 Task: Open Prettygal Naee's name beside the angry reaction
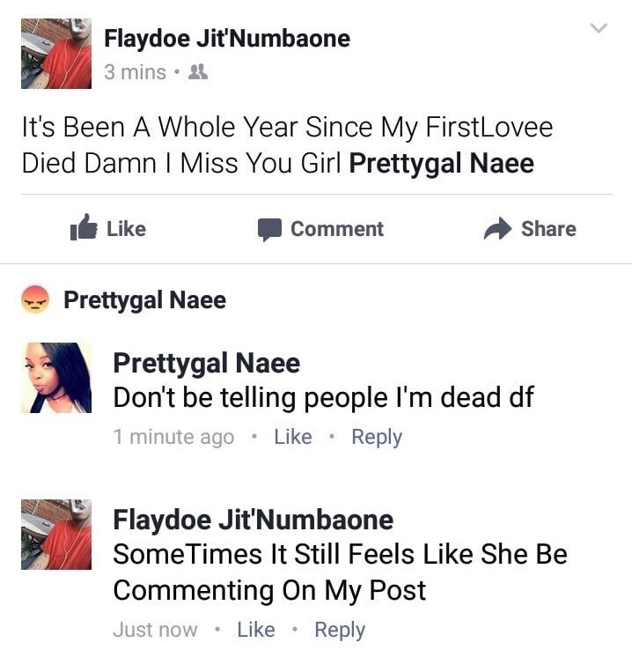(144, 300)
